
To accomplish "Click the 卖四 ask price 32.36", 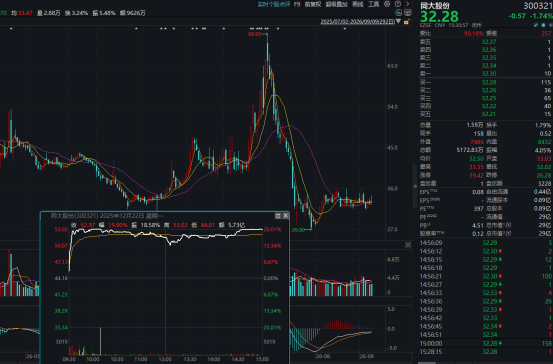I will [489, 50].
